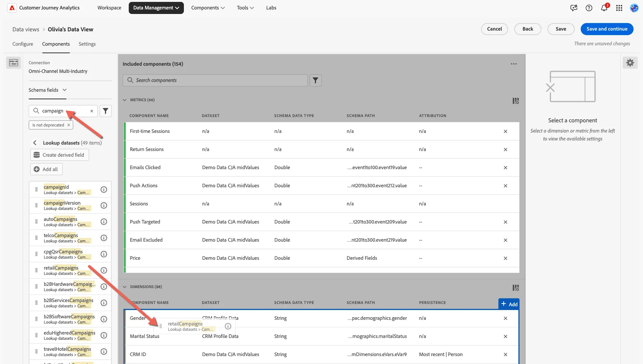This screenshot has width=643, height=364.
Task: Select the autoCampaigns schema field
Action: (70, 222)
